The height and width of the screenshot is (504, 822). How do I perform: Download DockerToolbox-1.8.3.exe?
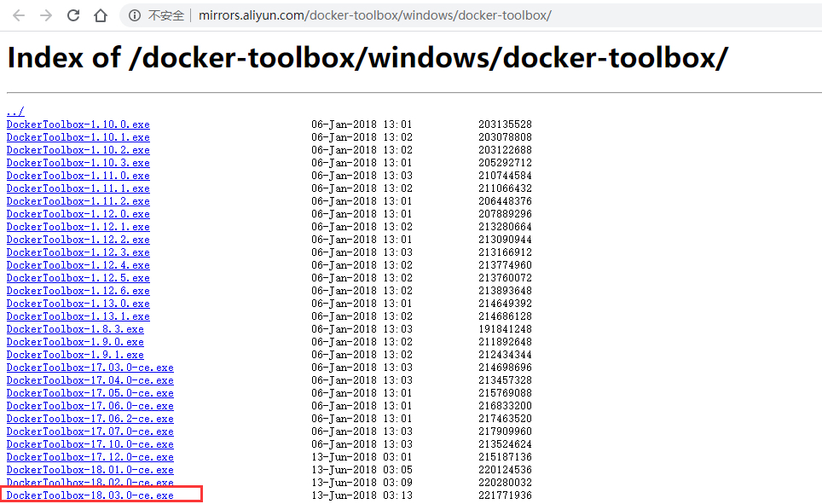coord(75,328)
